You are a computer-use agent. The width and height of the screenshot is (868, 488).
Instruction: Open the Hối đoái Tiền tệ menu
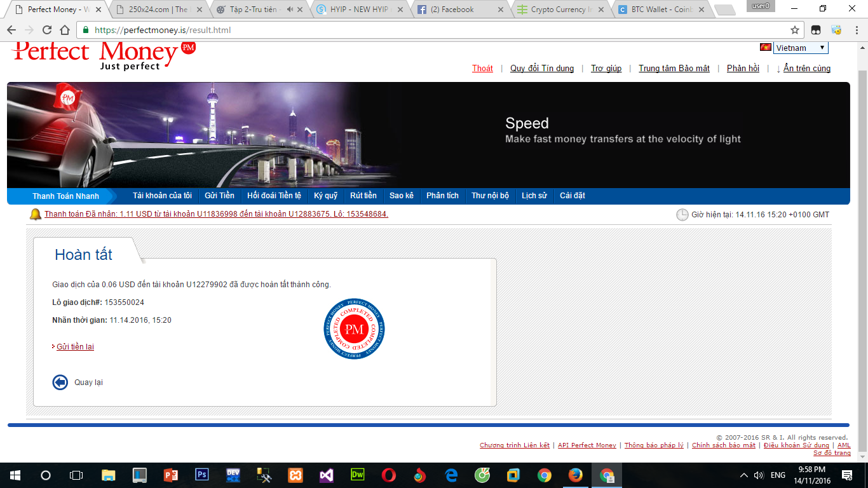[x=274, y=196]
